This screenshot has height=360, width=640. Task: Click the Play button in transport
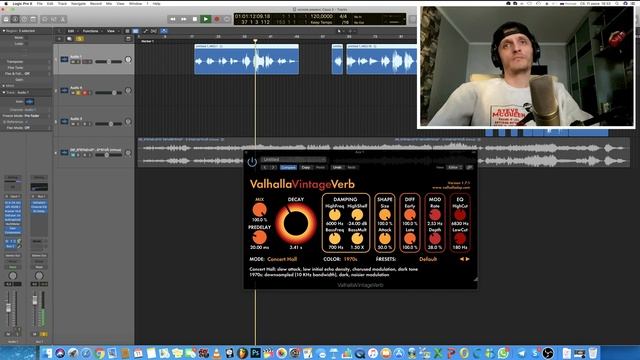click(x=206, y=19)
